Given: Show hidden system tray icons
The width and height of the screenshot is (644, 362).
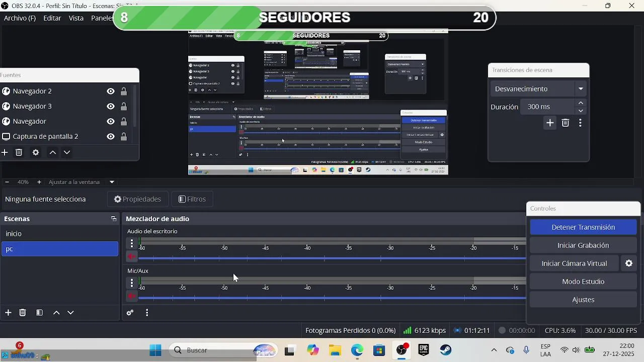Looking at the screenshot, I should (x=494, y=350).
